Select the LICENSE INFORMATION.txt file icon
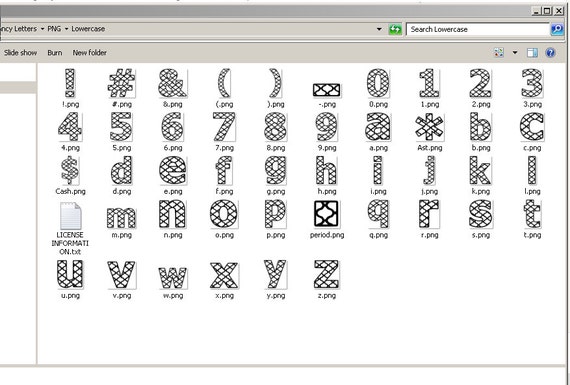The image size is (570, 385). click(x=70, y=216)
